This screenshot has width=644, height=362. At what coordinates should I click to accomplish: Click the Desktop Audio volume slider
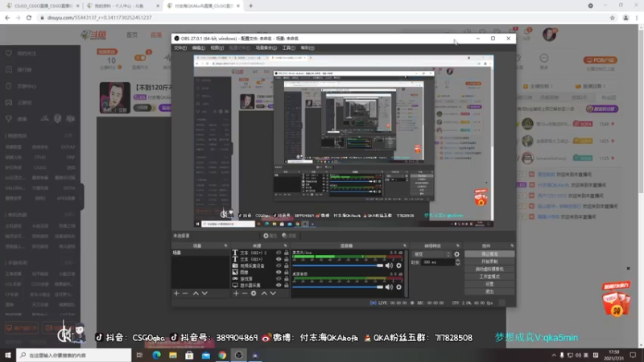click(337, 287)
